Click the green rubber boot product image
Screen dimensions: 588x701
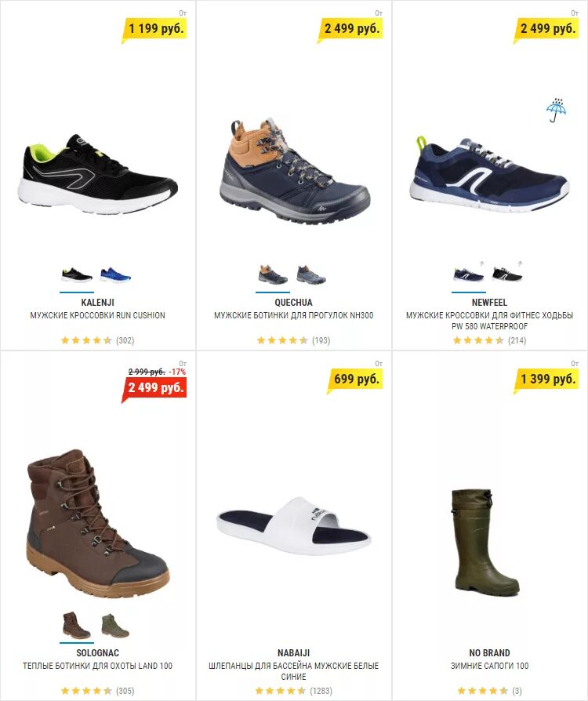click(x=485, y=543)
